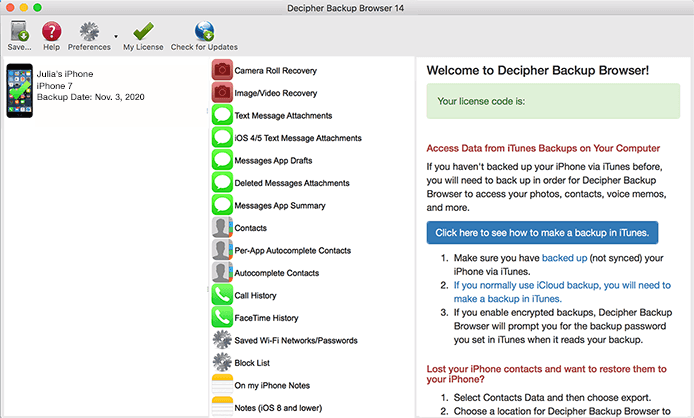Click the Saved Wi-Fi Networks/Passwords gear icon
Screen dimensions: 694x418
222,340
